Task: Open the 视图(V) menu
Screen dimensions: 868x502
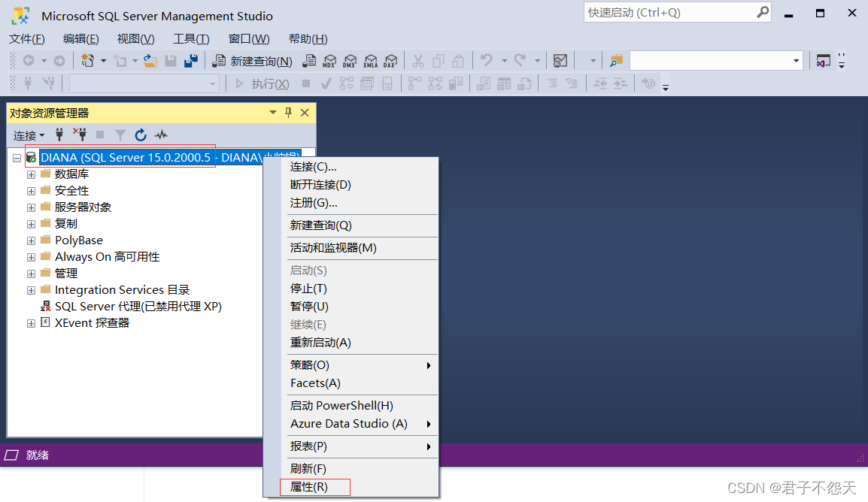Action: click(x=135, y=38)
